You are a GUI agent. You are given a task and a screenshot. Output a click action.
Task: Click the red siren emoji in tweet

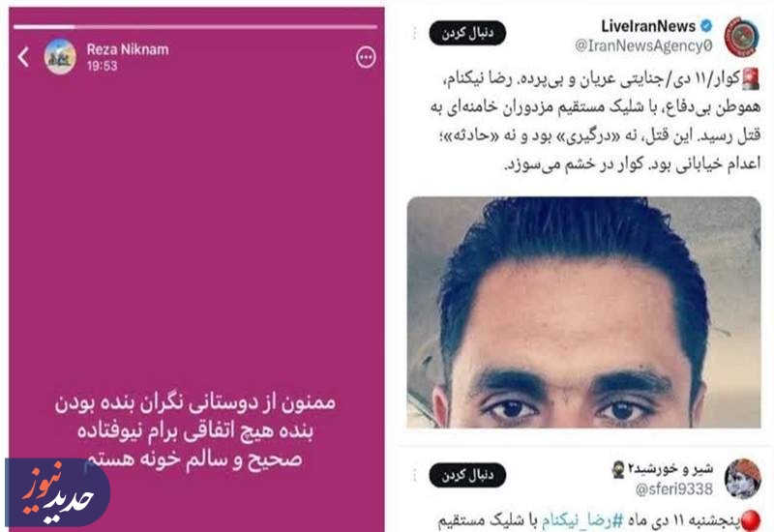[751, 79]
